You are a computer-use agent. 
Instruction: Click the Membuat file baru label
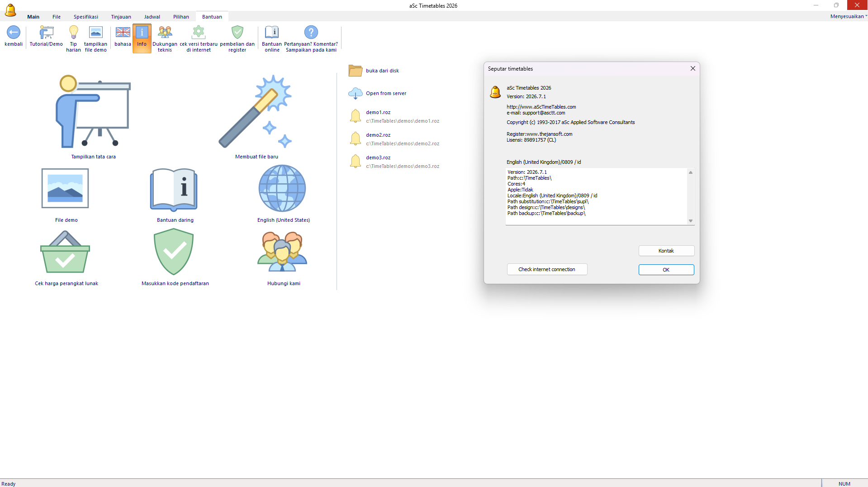[256, 157]
